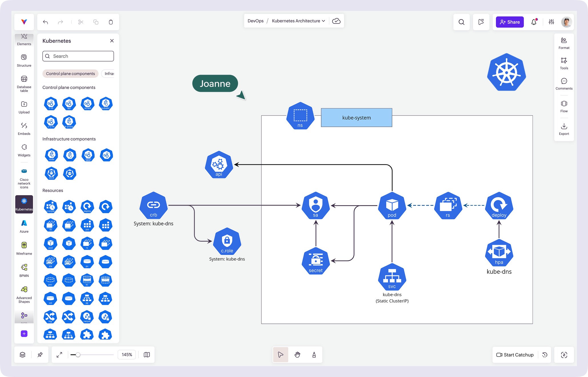Screen dimensions: 588x377
Task: Click the cloud sync status icon
Action: click(x=336, y=21)
